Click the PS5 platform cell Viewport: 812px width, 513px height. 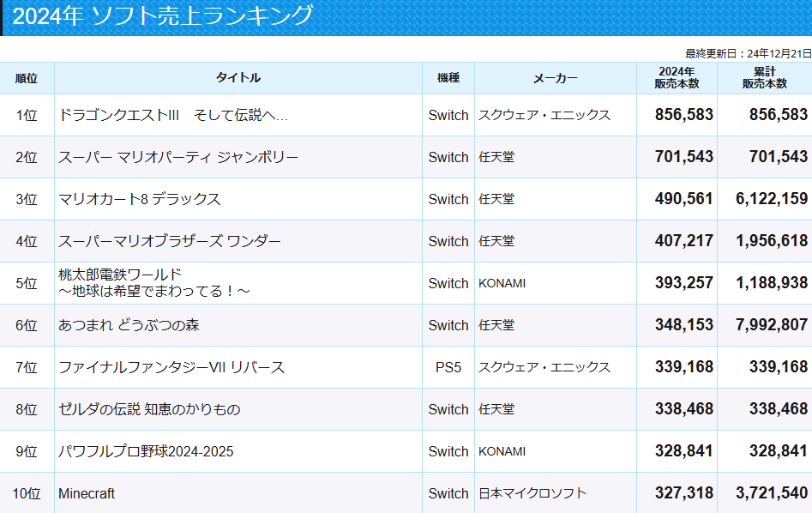click(x=448, y=367)
